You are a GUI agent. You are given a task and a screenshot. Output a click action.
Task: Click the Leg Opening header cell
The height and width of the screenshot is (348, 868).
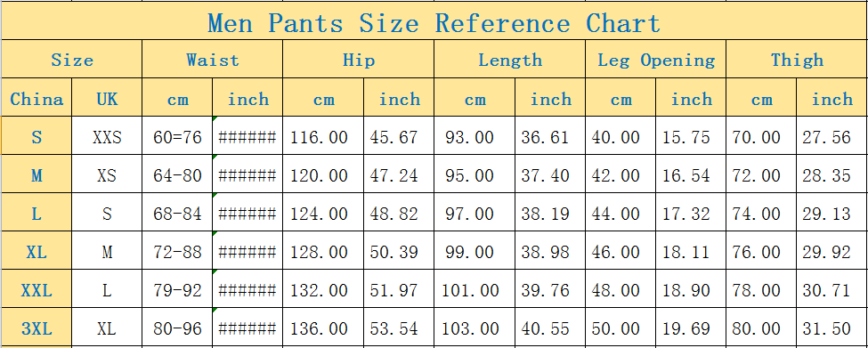click(656, 59)
